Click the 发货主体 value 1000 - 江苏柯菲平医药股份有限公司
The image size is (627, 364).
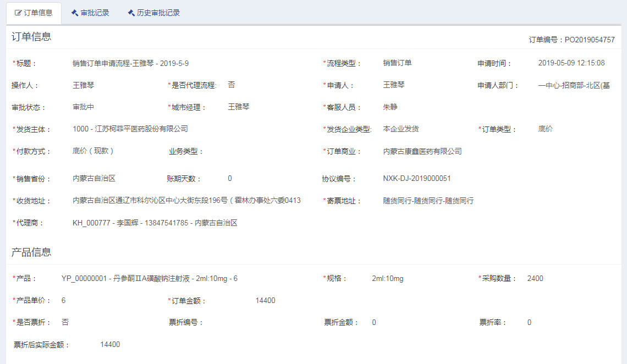point(130,129)
